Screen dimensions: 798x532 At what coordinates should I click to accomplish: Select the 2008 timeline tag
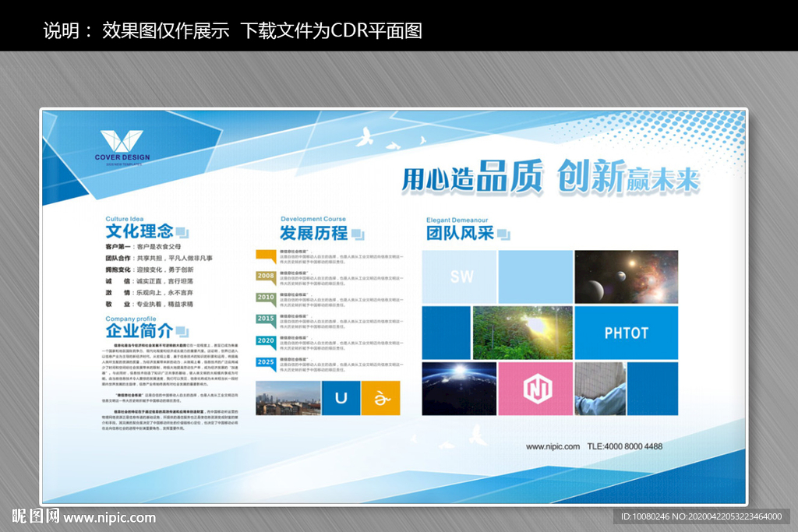(266, 276)
